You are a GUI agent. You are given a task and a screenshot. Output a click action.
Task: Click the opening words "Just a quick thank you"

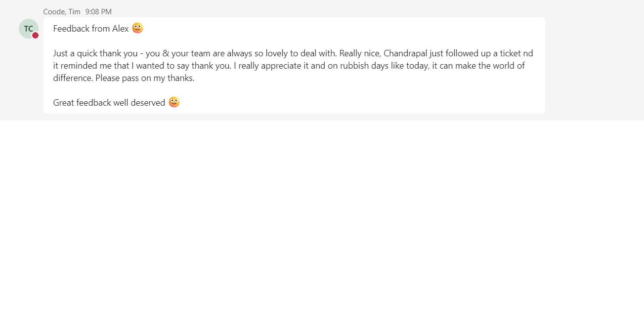pos(95,53)
